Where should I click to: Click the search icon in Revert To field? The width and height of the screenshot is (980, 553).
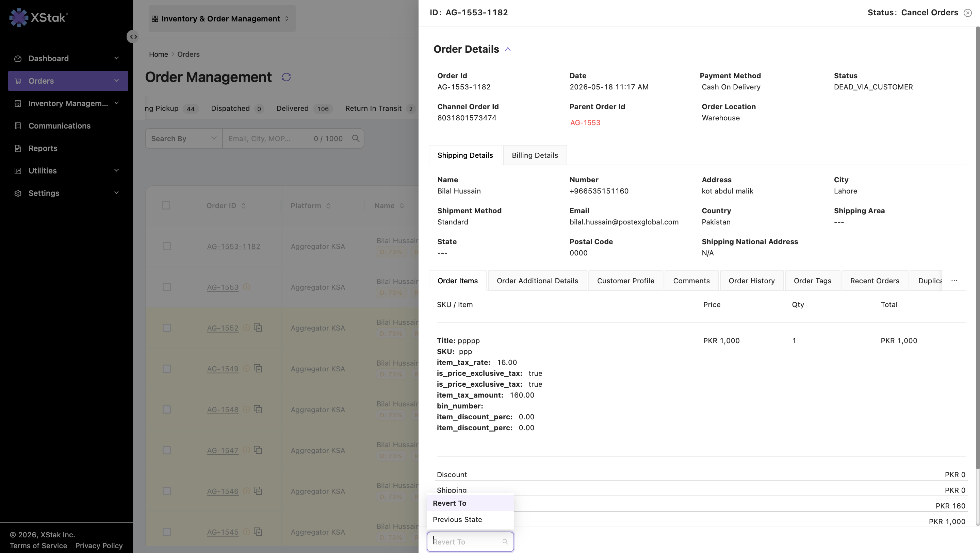(505, 541)
